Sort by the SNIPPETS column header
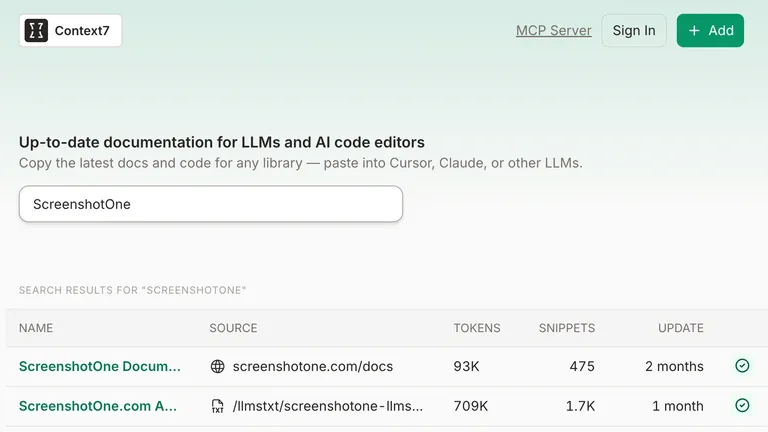Screen dimensions: 768x432 567,328
